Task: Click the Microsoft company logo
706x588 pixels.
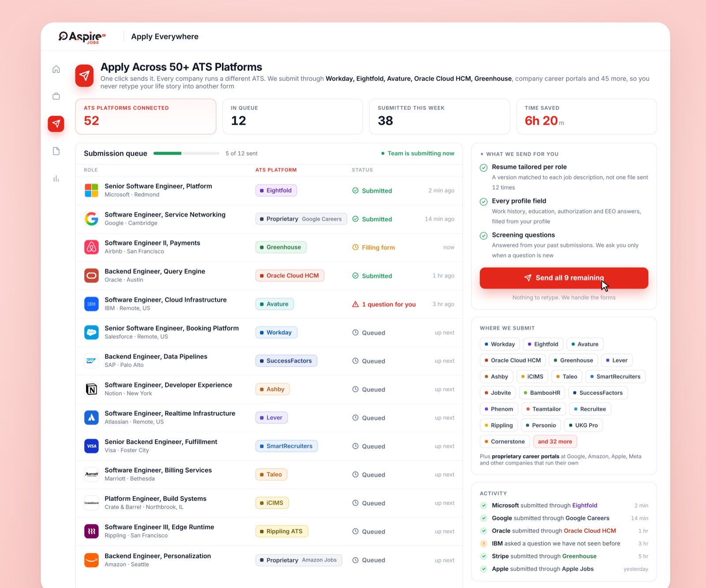Action: pyautogui.click(x=91, y=191)
